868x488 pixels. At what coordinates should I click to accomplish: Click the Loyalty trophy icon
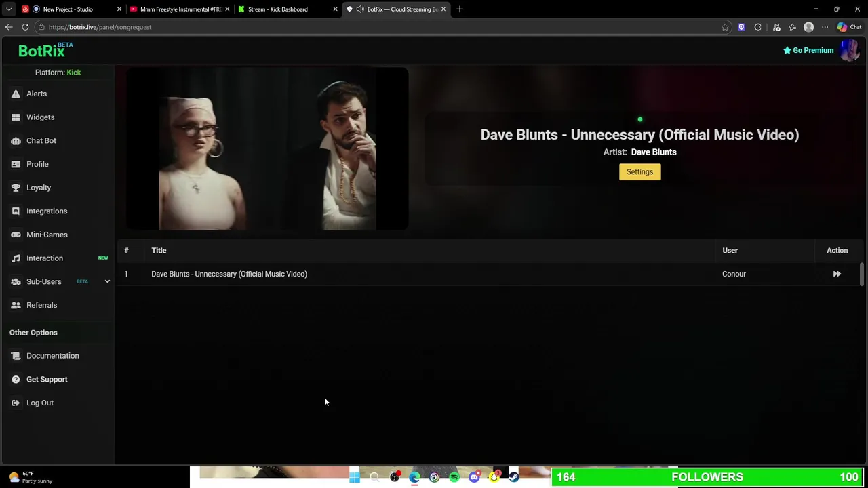16,188
